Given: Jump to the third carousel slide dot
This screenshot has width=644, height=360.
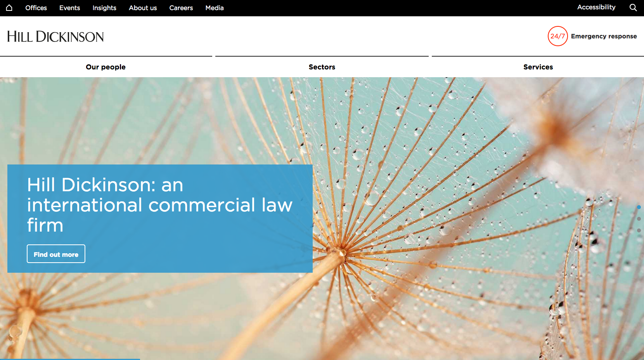Looking at the screenshot, I should click(639, 230).
